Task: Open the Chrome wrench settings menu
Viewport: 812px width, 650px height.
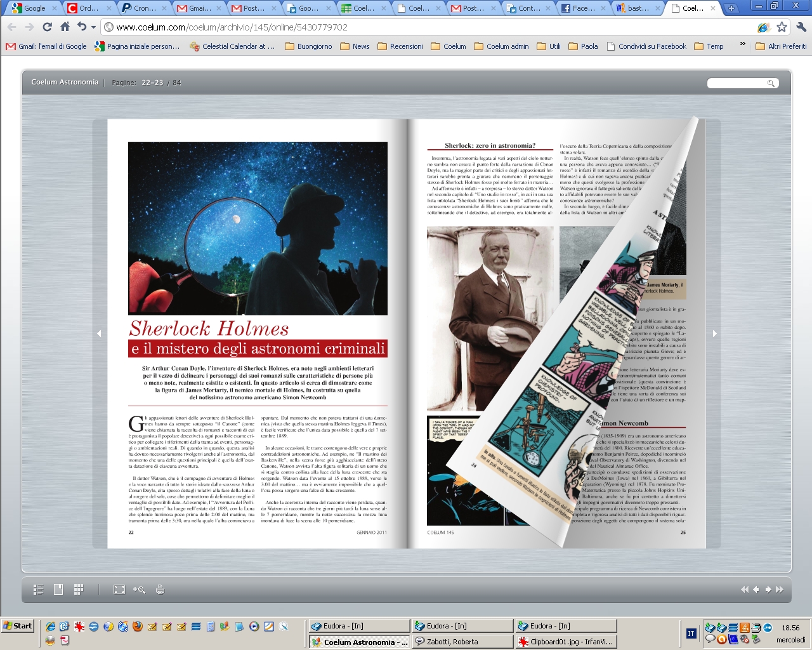Action: point(801,27)
